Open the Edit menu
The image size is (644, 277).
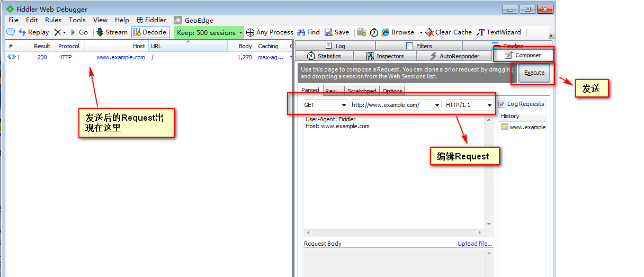coord(32,20)
